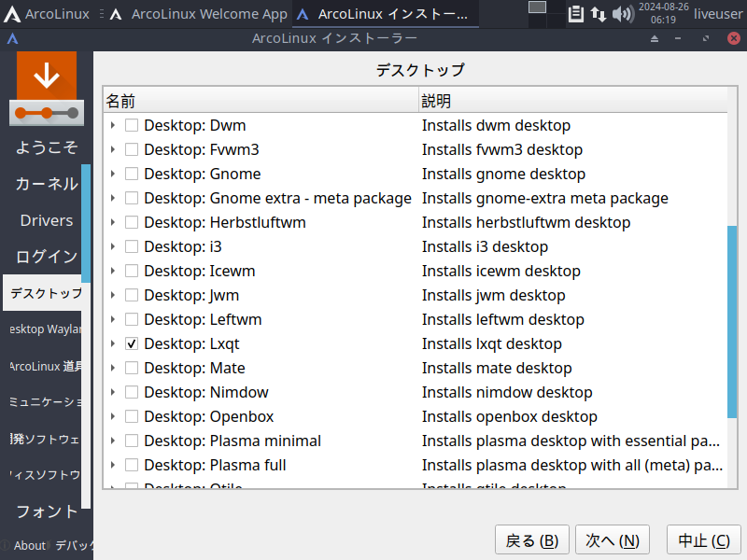This screenshot has width=747, height=560.
Task: Click the 名前 column header
Action: [260, 101]
